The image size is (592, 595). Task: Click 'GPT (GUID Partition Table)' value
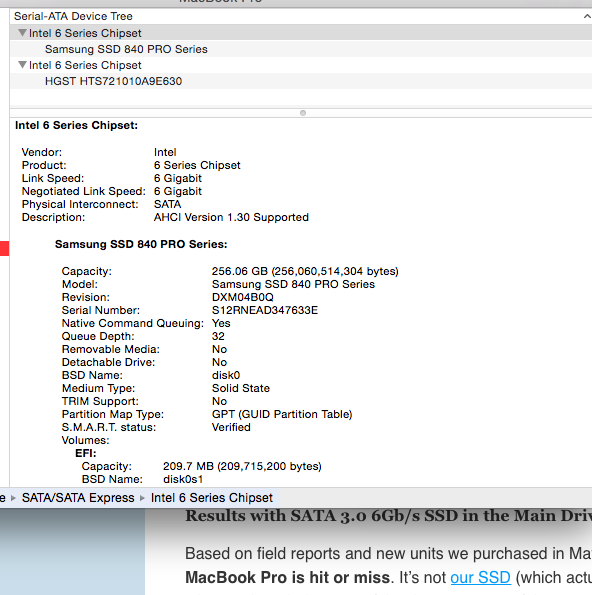click(x=282, y=414)
